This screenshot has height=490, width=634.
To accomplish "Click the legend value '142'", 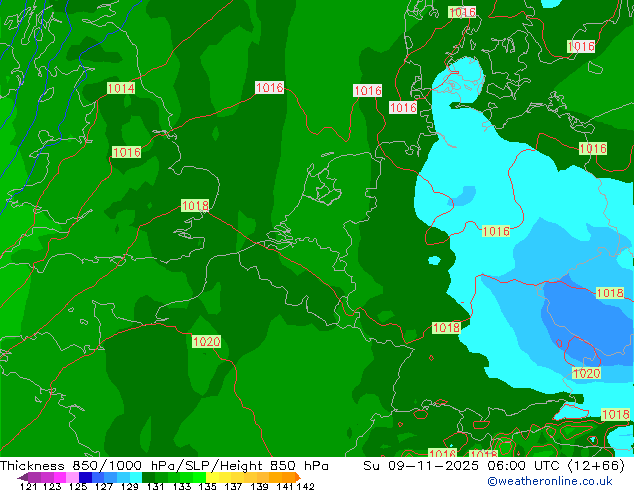I will pos(305,486).
